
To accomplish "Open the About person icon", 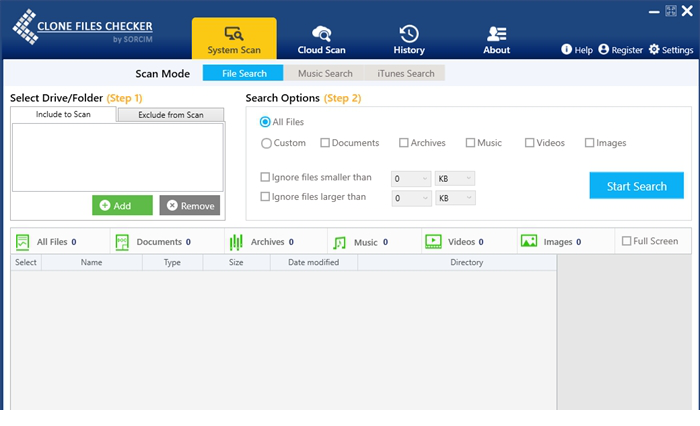I will pyautogui.click(x=496, y=33).
